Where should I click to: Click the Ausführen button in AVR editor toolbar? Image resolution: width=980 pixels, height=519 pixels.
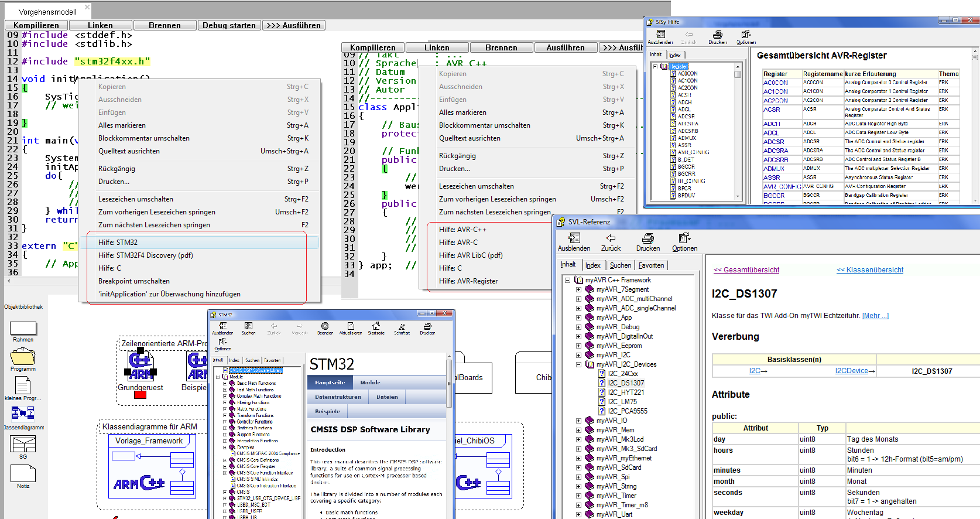click(x=566, y=47)
